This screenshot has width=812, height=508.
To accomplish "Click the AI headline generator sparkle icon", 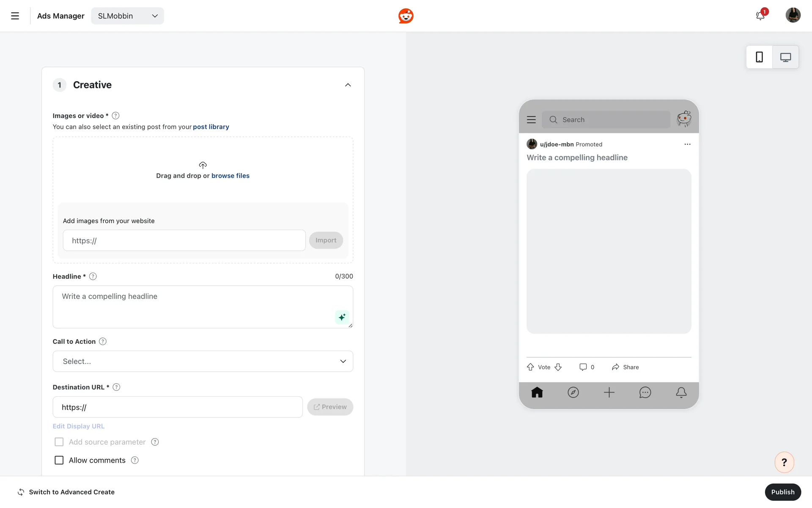I will point(342,317).
